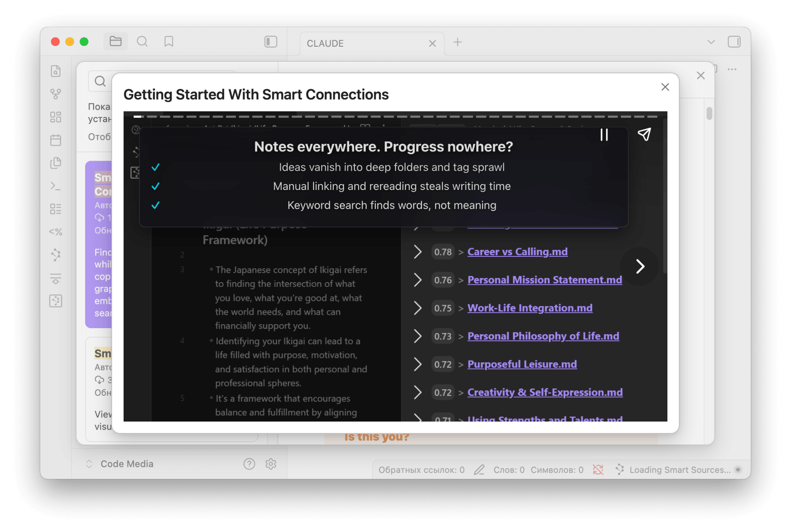Open quick switcher file search ribbon icon
The image size is (791, 532).
pyautogui.click(x=56, y=71)
